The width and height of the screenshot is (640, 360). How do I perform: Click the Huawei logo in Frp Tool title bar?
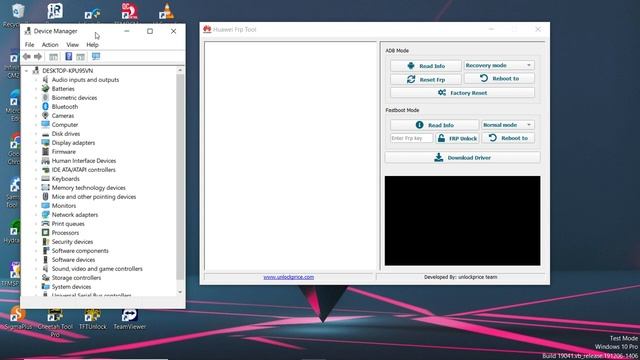point(207,29)
